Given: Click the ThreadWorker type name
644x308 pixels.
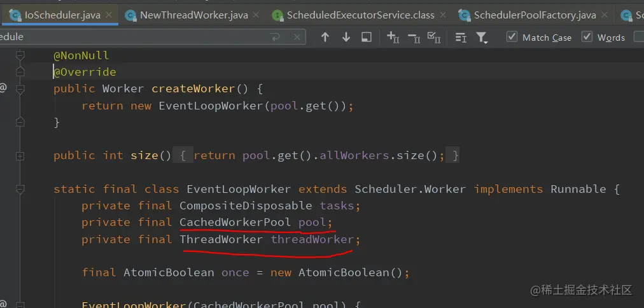Looking at the screenshot, I should tap(221, 239).
